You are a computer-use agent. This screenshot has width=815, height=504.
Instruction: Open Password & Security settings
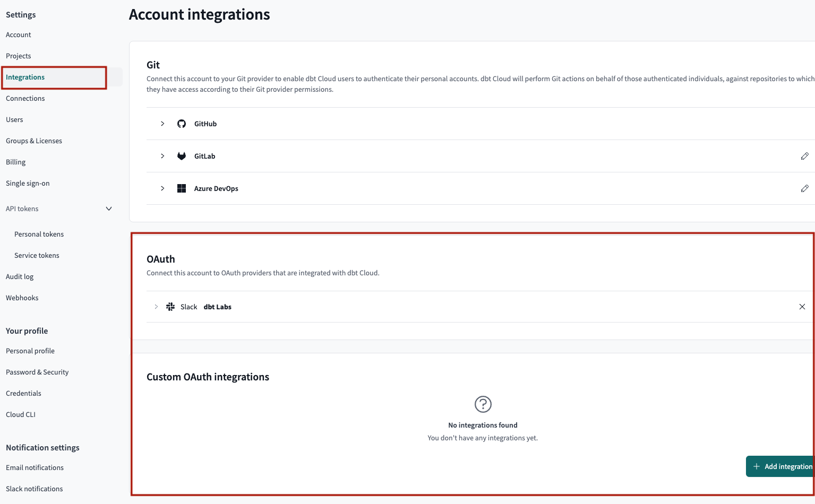tap(37, 371)
